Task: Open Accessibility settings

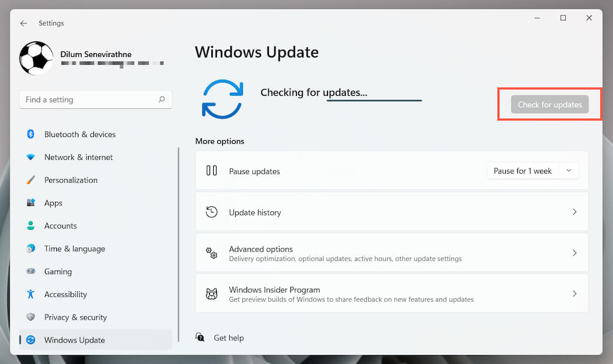Action: click(x=65, y=295)
